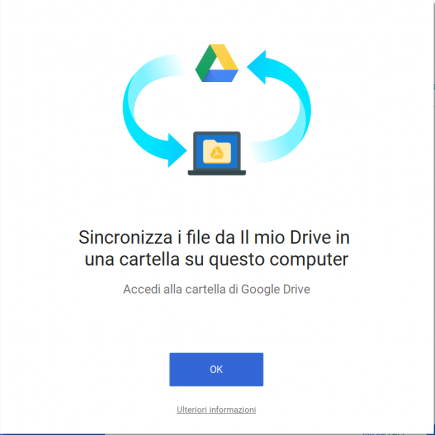Click heading line 'Sincronizza i file da Il mio Drive in'
This screenshot has height=435, width=435.
214,238
